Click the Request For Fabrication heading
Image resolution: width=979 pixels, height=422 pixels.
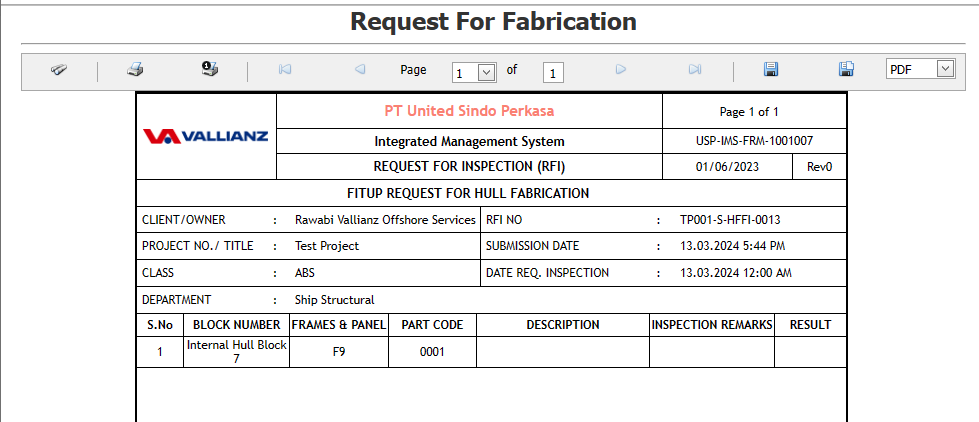(x=493, y=21)
